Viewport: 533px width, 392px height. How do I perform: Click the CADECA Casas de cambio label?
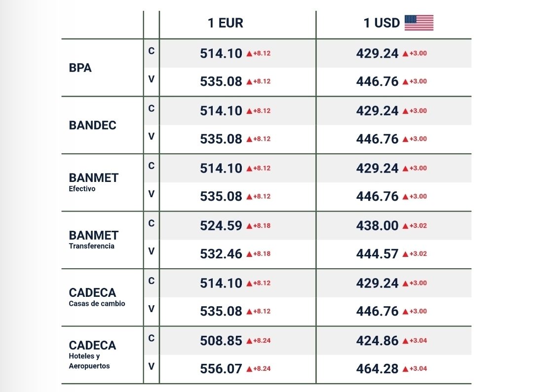tap(97, 297)
